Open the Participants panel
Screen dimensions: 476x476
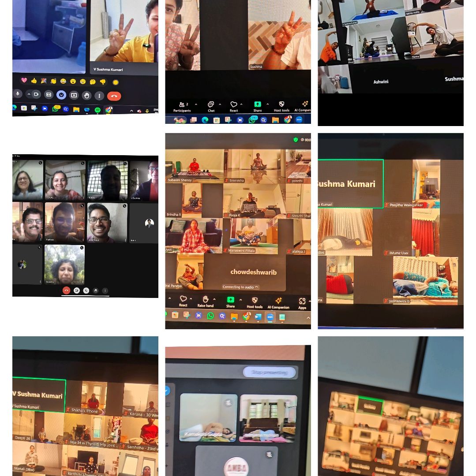pyautogui.click(x=182, y=106)
